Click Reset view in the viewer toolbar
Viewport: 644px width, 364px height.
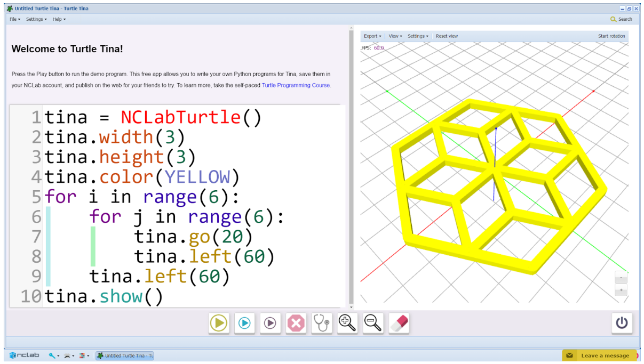click(447, 36)
